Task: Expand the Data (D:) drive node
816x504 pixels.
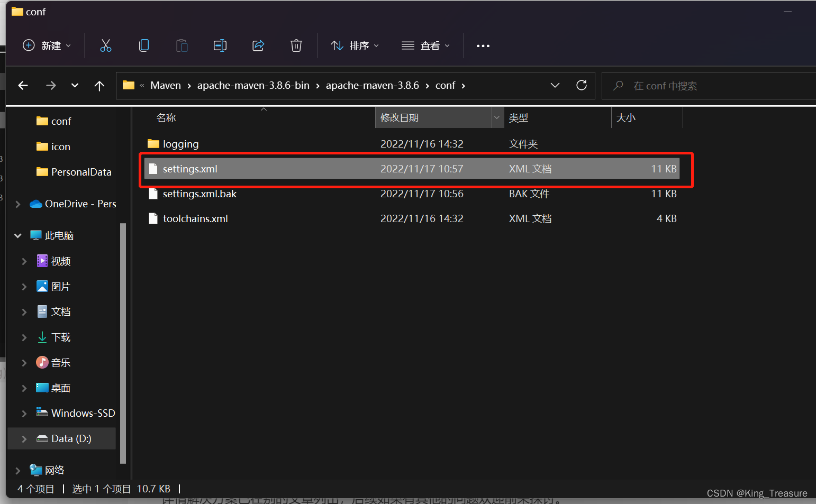Action: (x=24, y=439)
